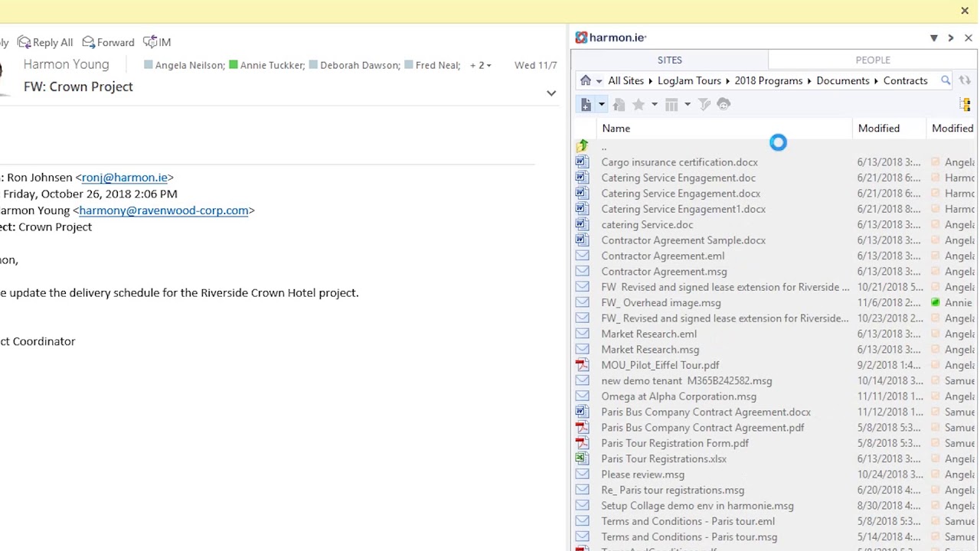Select Setup Collage demo env in harmonie.msg
Viewport: 980px width, 551px height.
point(697,506)
